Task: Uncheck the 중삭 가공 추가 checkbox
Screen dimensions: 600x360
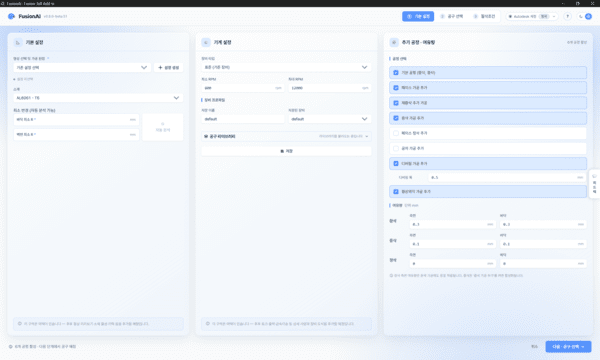Action: tap(396, 118)
